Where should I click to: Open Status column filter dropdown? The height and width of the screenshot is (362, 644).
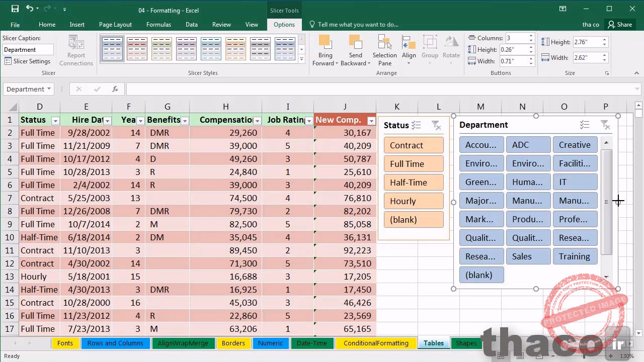[x=55, y=121]
